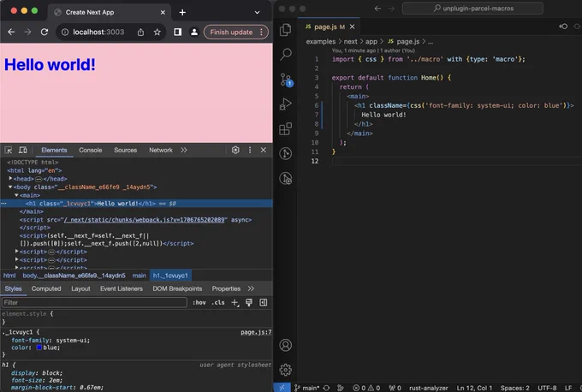Click the app breadcrumb in the editor

pyautogui.click(x=371, y=42)
